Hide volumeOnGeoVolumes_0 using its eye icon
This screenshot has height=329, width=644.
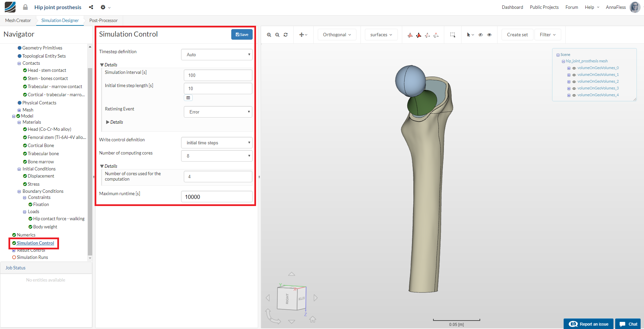point(574,68)
